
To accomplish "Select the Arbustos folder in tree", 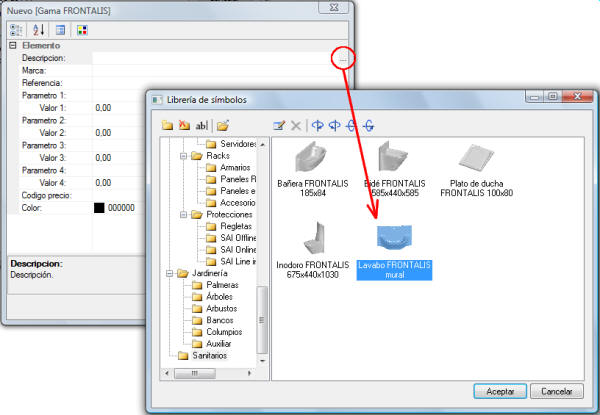I will (x=215, y=309).
